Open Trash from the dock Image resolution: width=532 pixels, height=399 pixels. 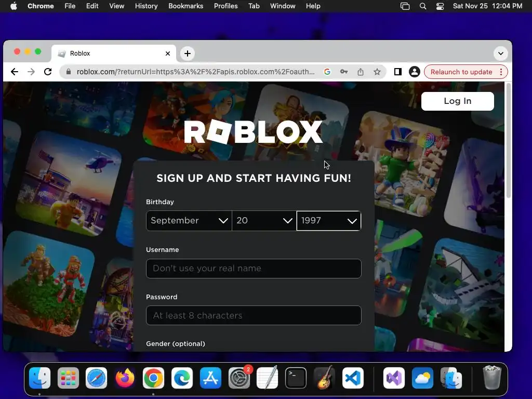click(492, 377)
